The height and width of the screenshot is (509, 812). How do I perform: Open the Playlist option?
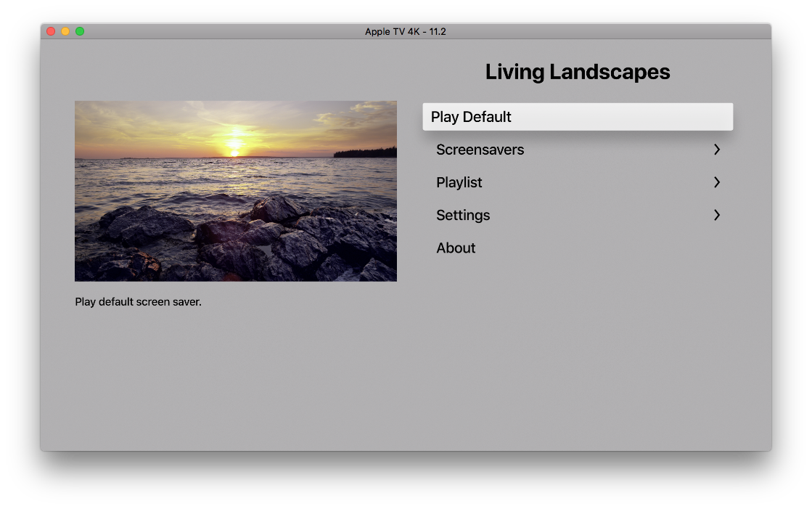tap(459, 182)
